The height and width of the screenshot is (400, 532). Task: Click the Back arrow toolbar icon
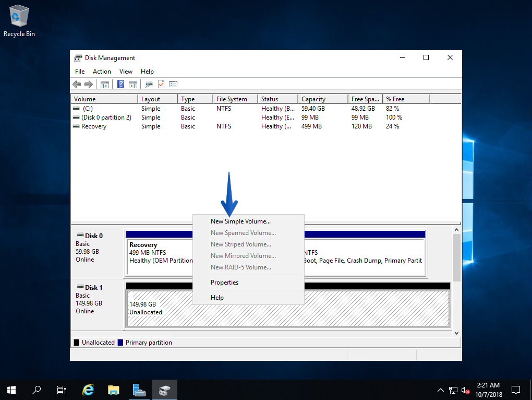click(77, 84)
